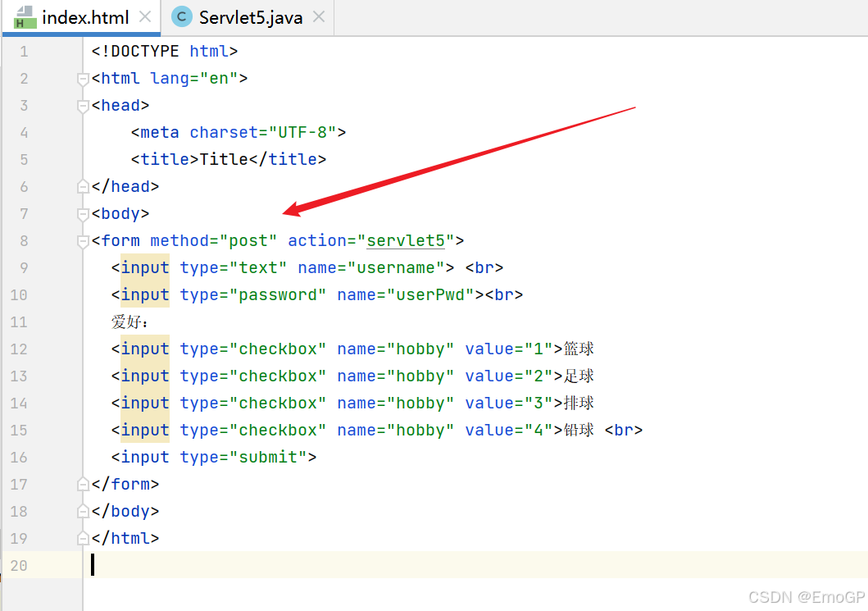Image resolution: width=868 pixels, height=611 pixels.
Task: Collapse the head tag fold on line 3
Action: pos(83,107)
